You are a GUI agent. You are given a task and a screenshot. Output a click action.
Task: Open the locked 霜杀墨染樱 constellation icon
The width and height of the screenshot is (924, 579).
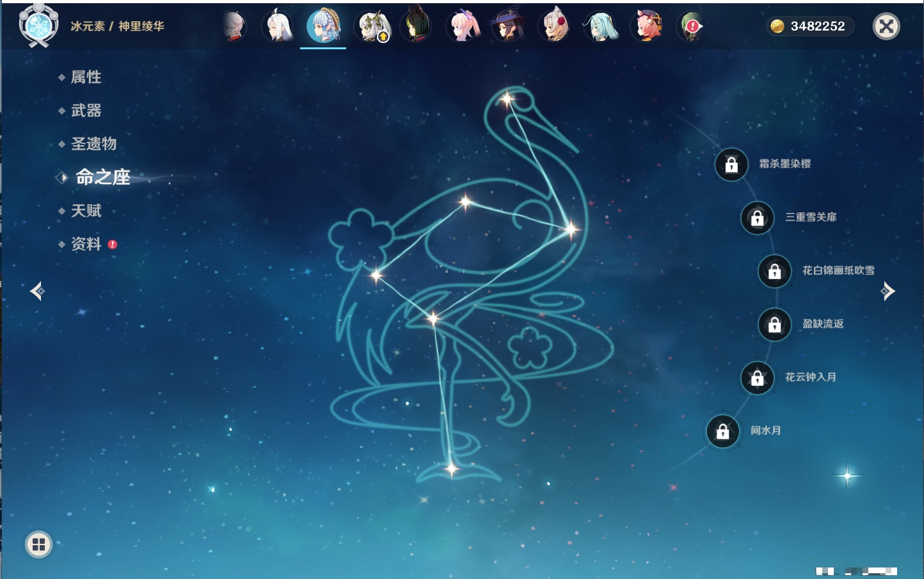point(731,165)
